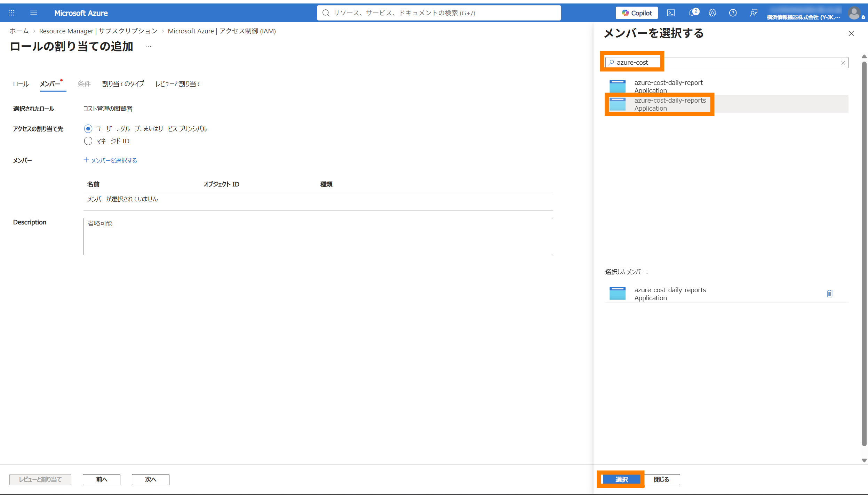This screenshot has width=868, height=495.
Task: Click the ホーム breadcrumb link
Action: point(19,31)
